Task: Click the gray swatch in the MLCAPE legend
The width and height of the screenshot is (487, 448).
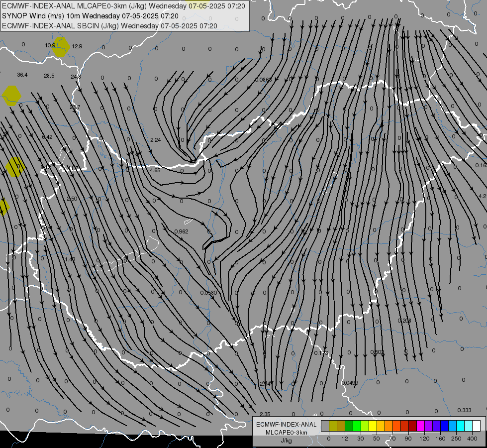Action: 325,426
